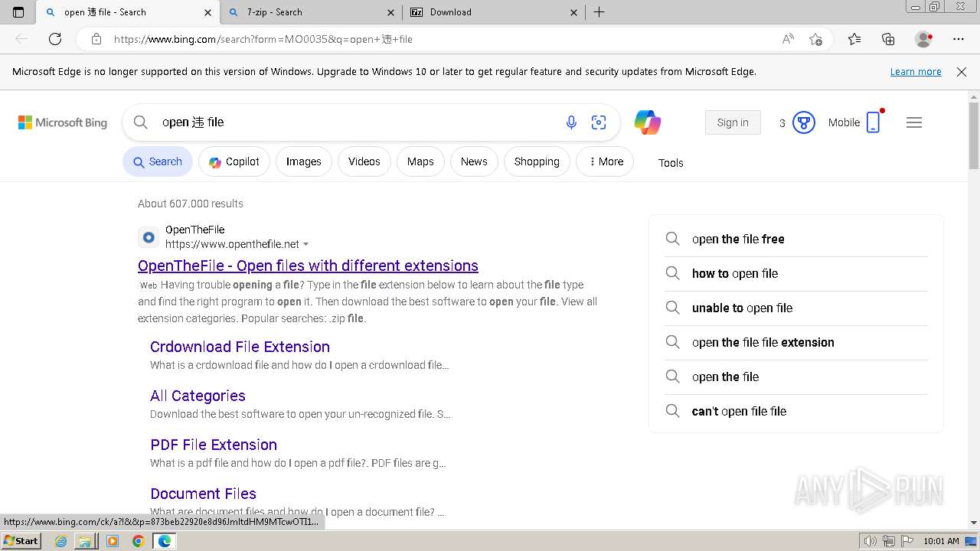980x551 pixels.
Task: Open the Document Files link
Action: tap(203, 494)
